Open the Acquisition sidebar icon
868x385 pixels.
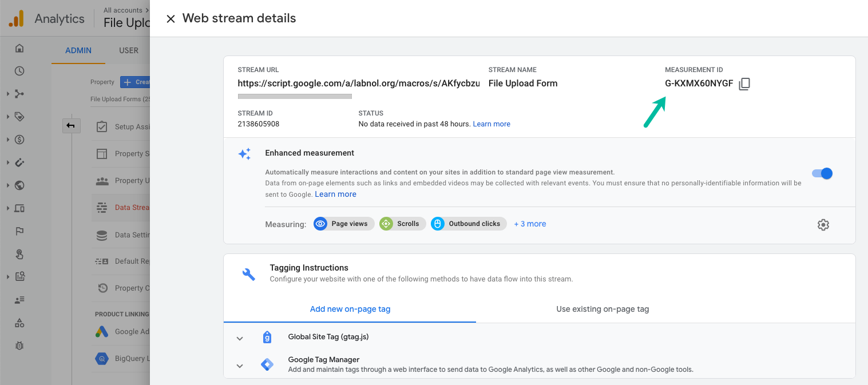(x=19, y=94)
